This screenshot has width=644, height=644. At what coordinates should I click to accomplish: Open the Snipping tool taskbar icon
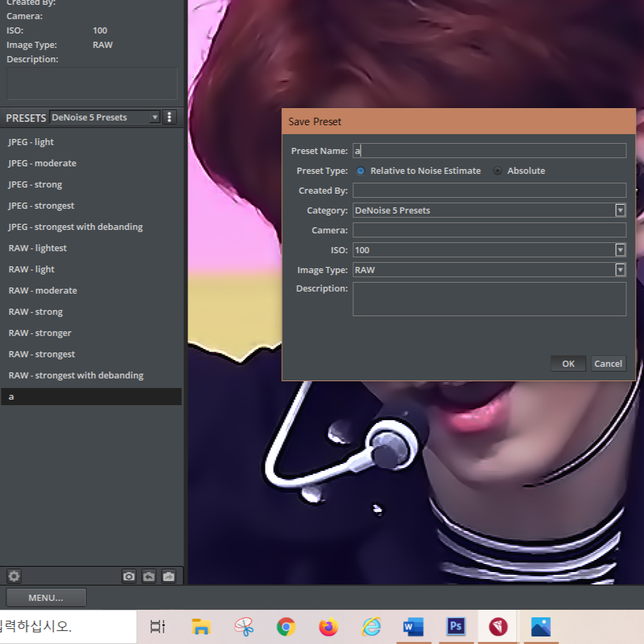(244, 627)
